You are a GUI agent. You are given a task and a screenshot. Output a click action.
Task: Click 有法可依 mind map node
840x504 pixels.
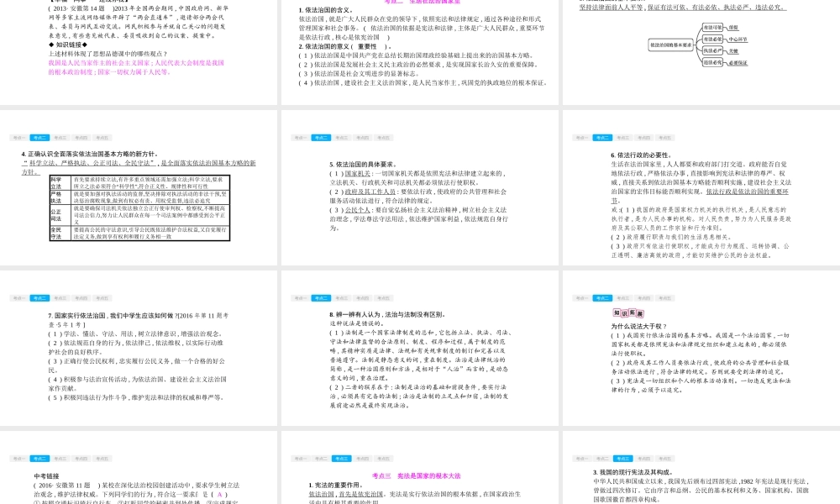pyautogui.click(x=712, y=28)
